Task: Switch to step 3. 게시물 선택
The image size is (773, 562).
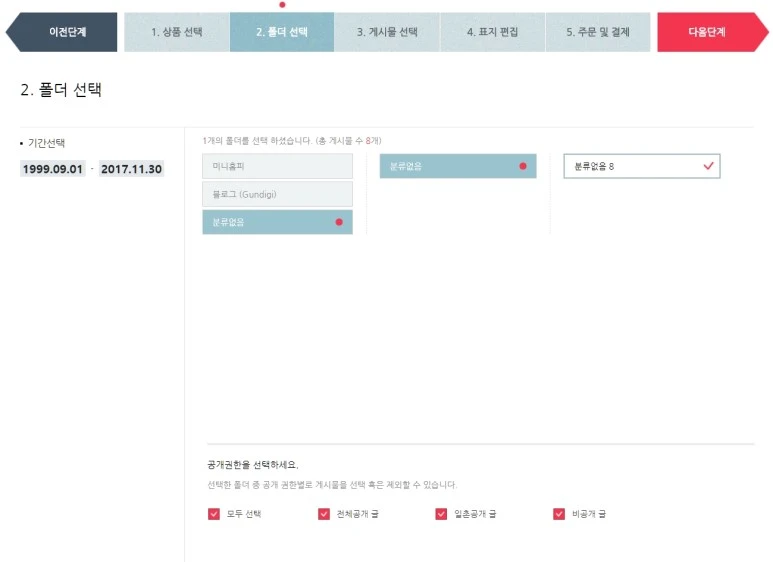Action: pyautogui.click(x=387, y=32)
